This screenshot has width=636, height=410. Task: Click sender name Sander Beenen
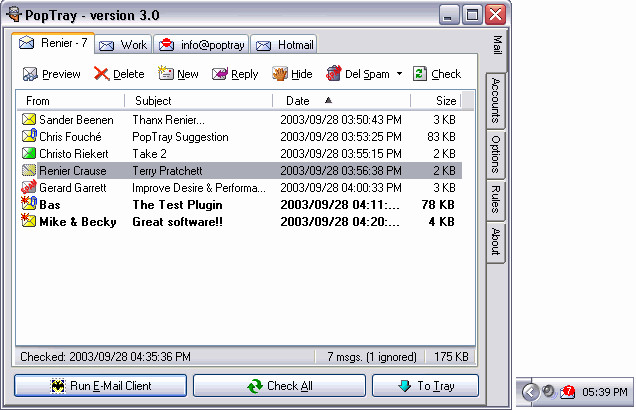coord(76,120)
